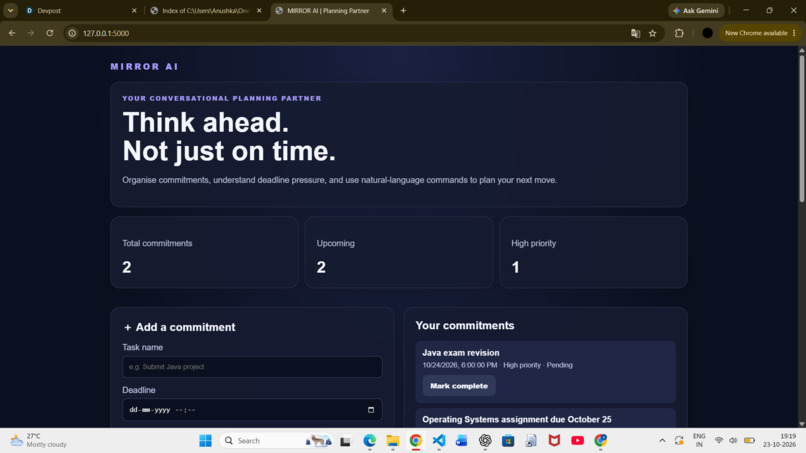The height and width of the screenshot is (453, 806).
Task: Open Microsoft Edge from the taskbar
Action: click(370, 441)
